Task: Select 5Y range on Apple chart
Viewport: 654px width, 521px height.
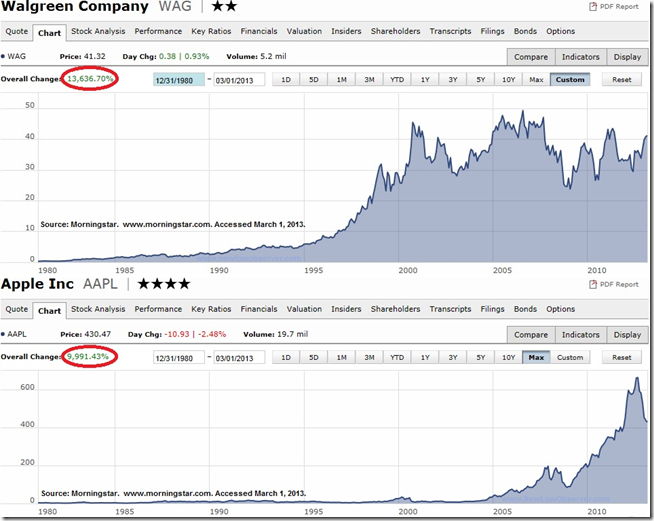Action: pyautogui.click(x=480, y=357)
